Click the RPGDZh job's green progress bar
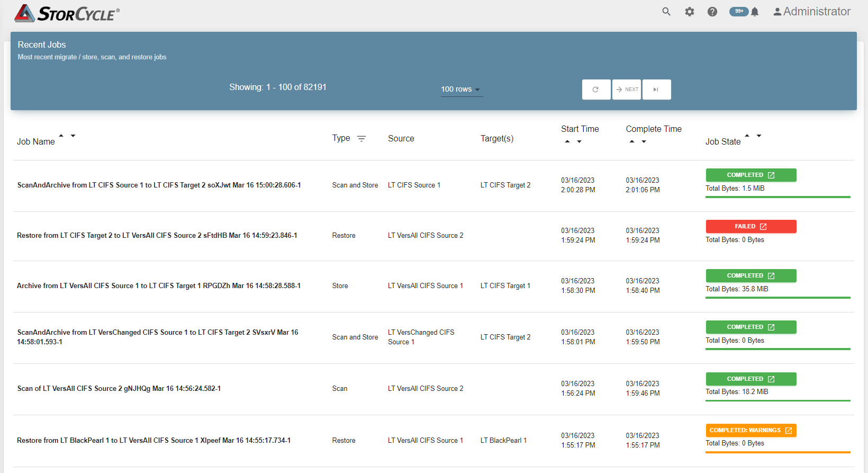 [778, 298]
